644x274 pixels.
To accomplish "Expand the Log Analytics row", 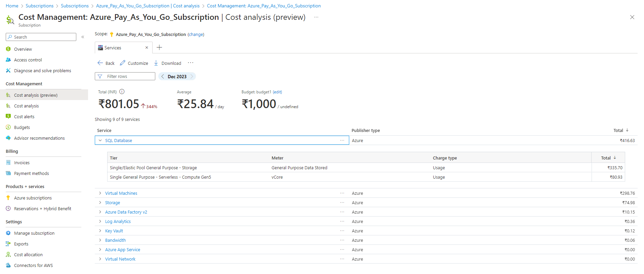I will pos(100,221).
